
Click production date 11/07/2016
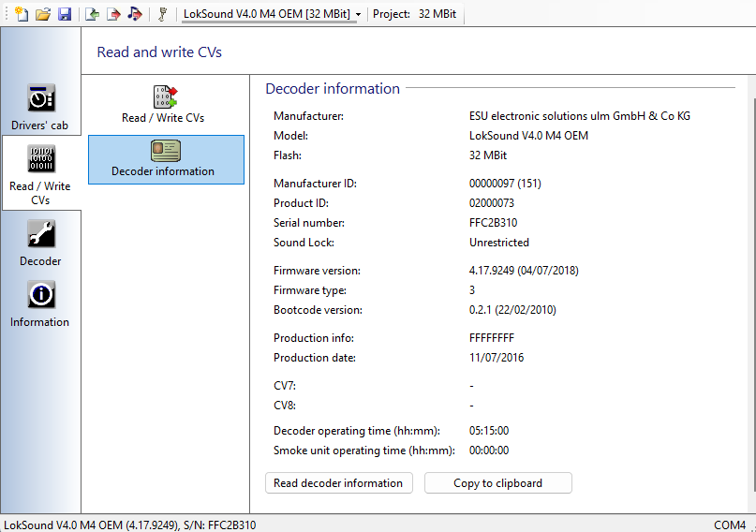pos(497,358)
